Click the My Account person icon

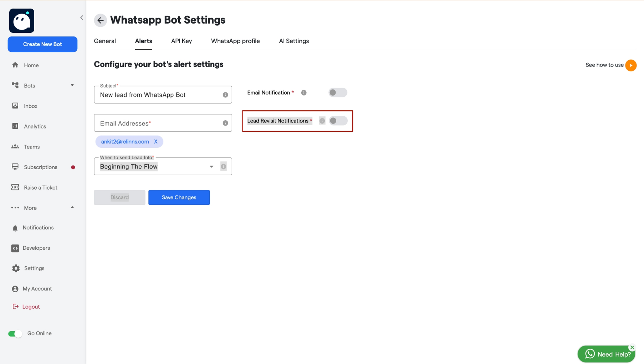15,289
